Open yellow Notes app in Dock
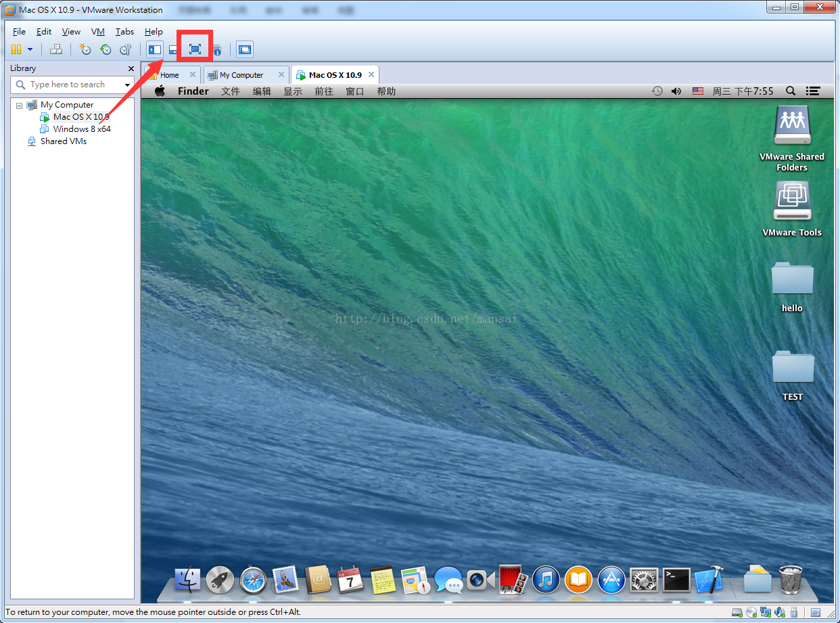 (383, 580)
